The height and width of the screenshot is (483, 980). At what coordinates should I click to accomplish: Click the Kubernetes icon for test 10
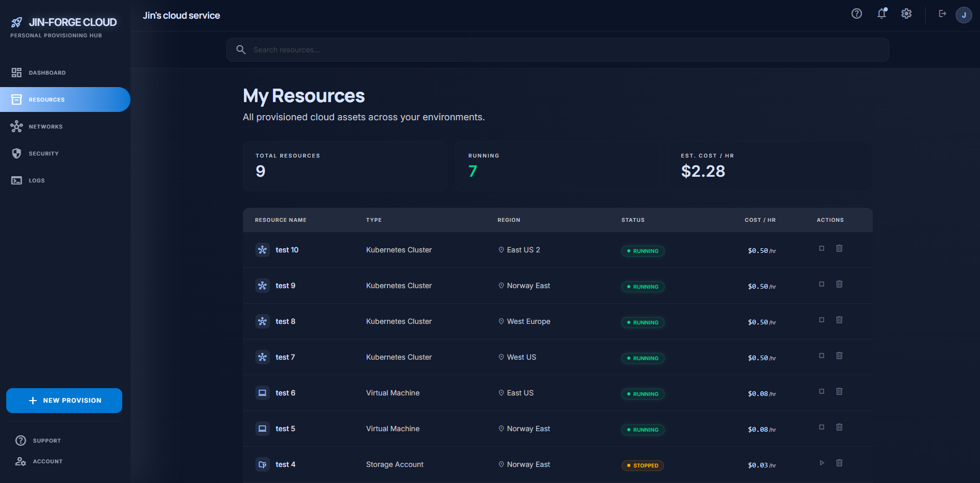(x=263, y=250)
